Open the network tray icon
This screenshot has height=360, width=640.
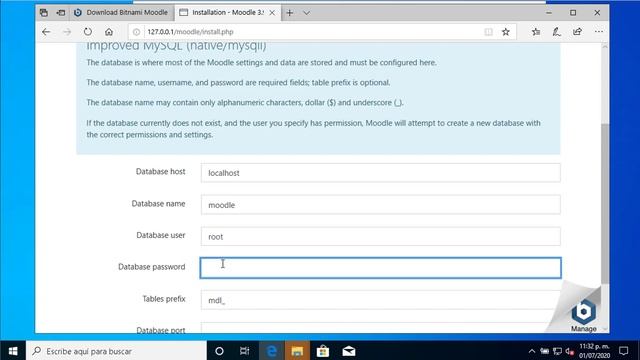557,351
